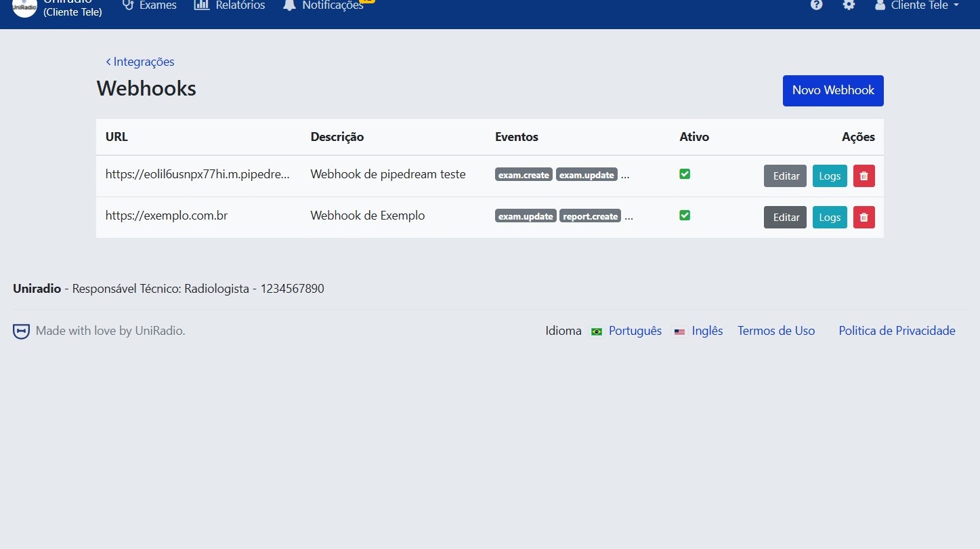Viewport: 980px width, 549px height.
Task: Create a new webhook with Novo Webhook
Action: tap(833, 90)
